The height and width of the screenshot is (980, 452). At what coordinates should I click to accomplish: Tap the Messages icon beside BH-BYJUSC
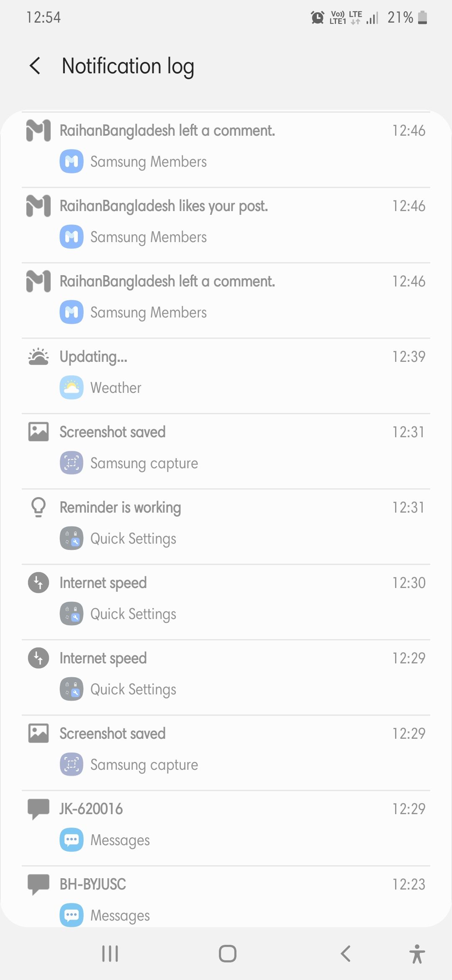point(71,915)
